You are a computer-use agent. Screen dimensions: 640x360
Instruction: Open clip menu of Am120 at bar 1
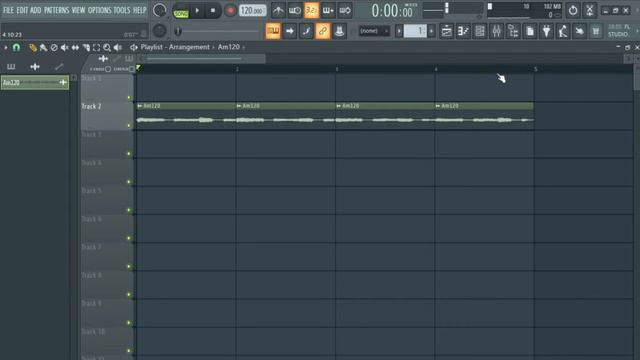140,106
